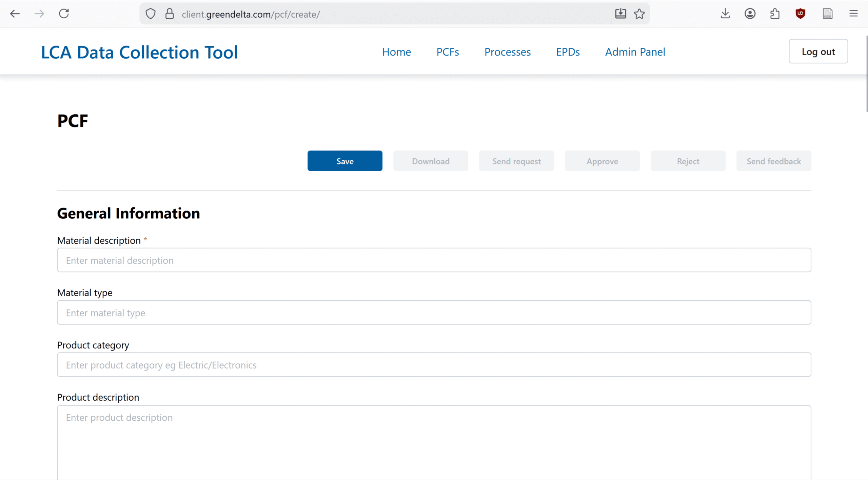This screenshot has width=868, height=480.
Task: Open the PCFs navigation link
Action: pos(448,52)
